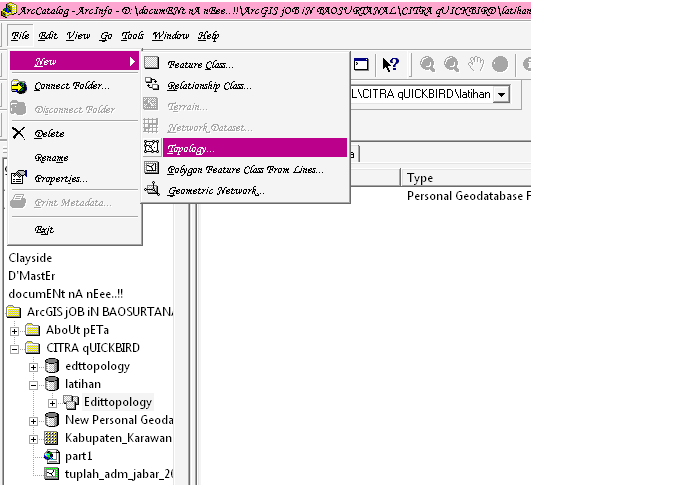This screenshot has height=485, width=683.
Task: Select Geometric Network in New submenu
Action: (216, 190)
